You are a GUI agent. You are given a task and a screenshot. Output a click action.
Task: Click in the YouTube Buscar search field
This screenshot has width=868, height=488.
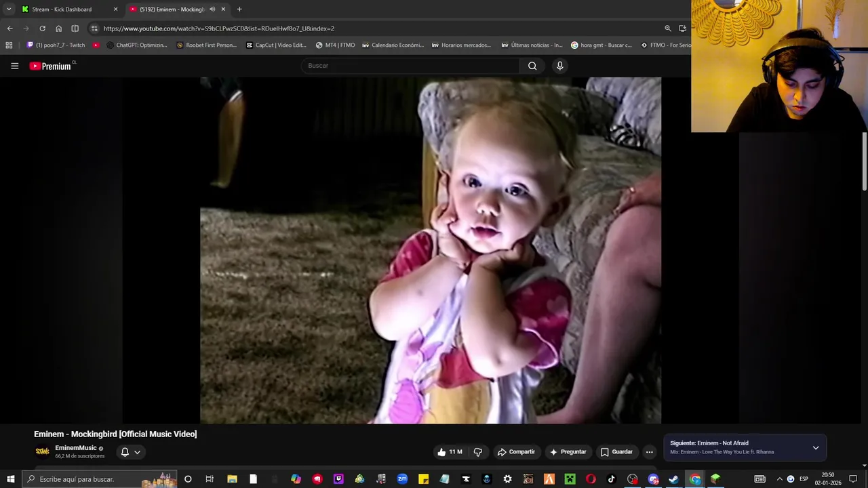(x=411, y=66)
